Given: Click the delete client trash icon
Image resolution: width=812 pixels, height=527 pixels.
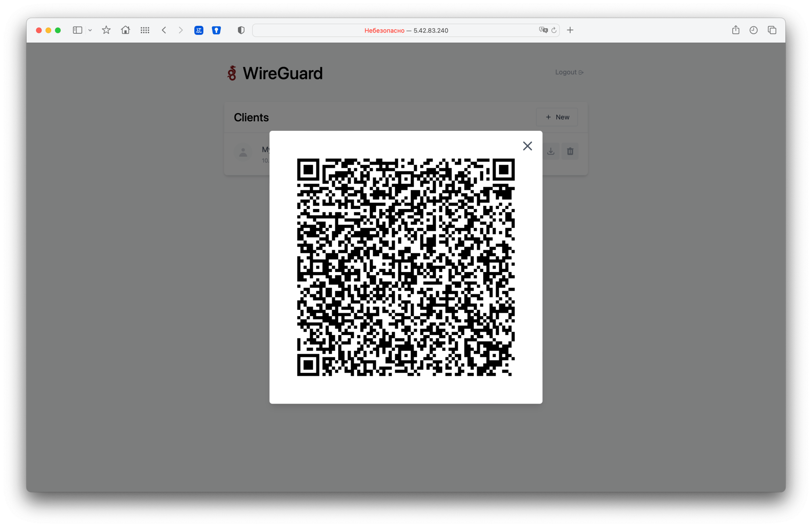Looking at the screenshot, I should pyautogui.click(x=570, y=151).
